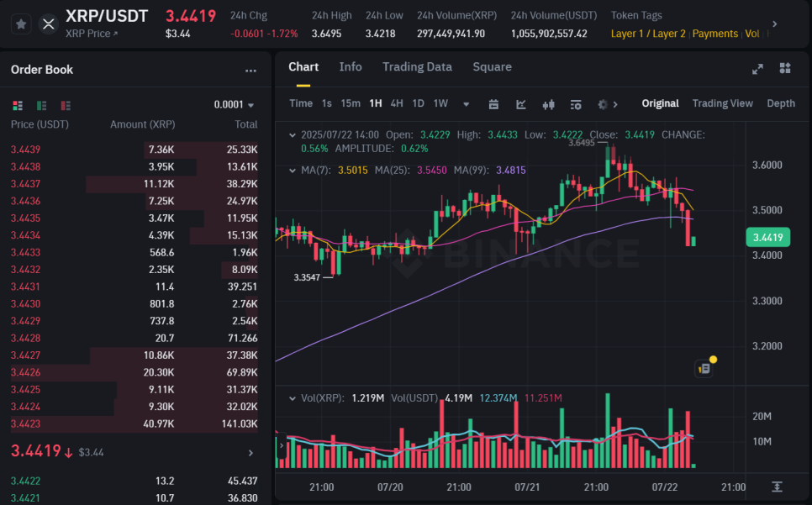Show both buy and sell orders view
This screenshot has height=505, width=812.
click(x=18, y=105)
